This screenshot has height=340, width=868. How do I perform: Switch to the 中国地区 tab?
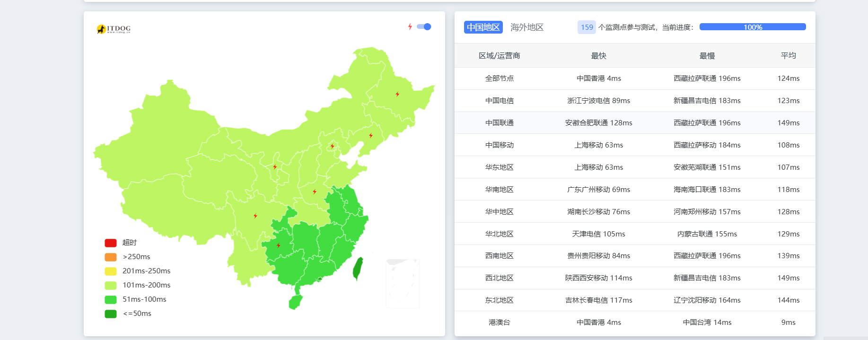click(x=483, y=27)
